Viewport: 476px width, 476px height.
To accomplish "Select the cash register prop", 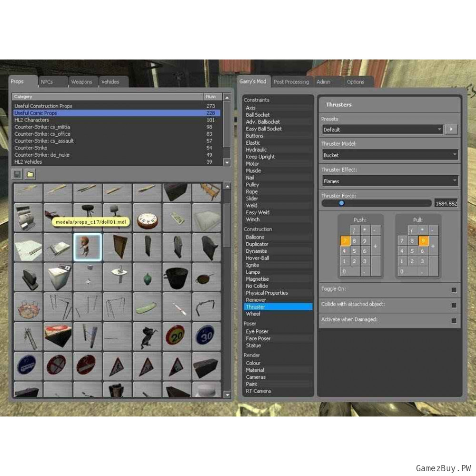I will [x=28, y=218].
